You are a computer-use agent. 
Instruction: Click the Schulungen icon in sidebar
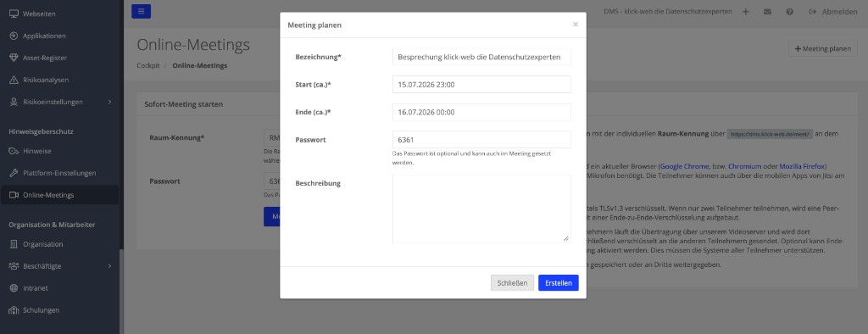[x=14, y=310]
